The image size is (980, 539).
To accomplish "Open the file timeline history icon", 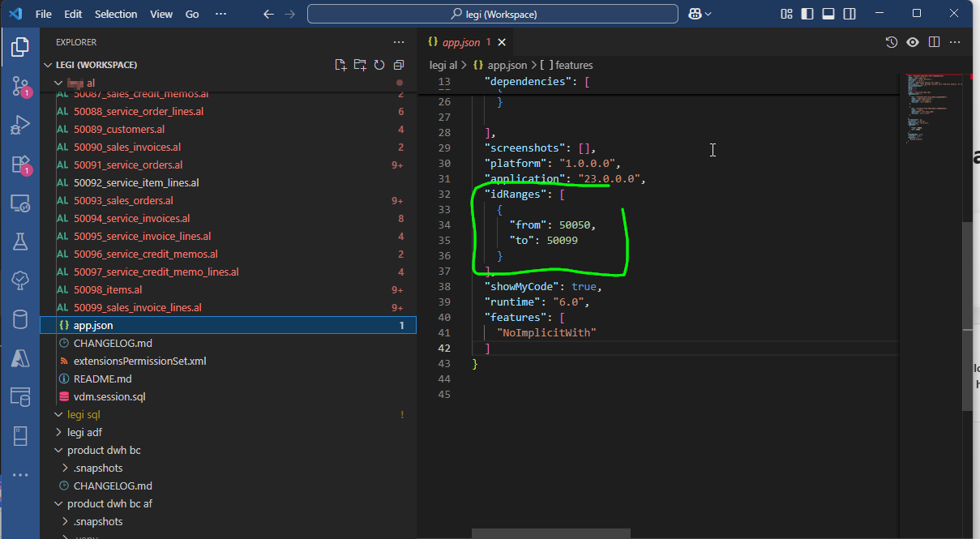I will tap(892, 42).
